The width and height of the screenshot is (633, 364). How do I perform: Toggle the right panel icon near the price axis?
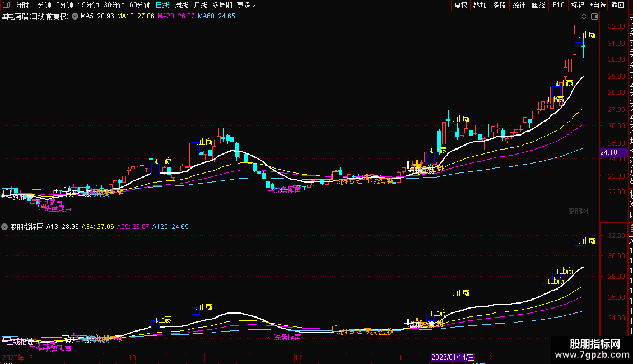pyautogui.click(x=594, y=17)
